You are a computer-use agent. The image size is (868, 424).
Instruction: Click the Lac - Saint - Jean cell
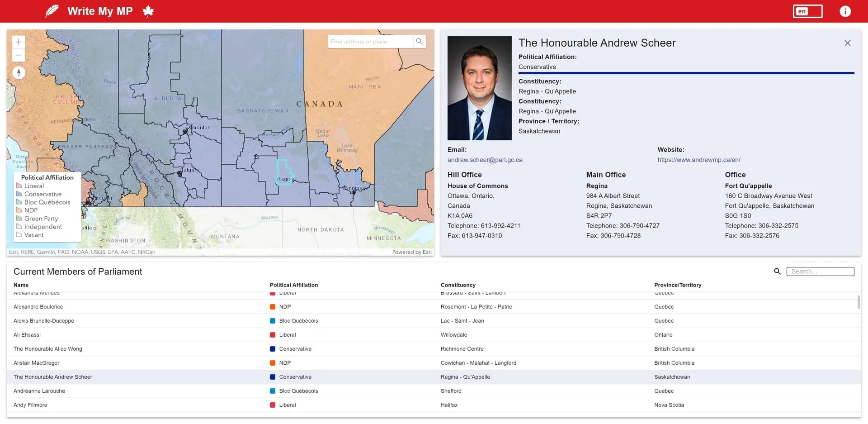click(x=462, y=321)
